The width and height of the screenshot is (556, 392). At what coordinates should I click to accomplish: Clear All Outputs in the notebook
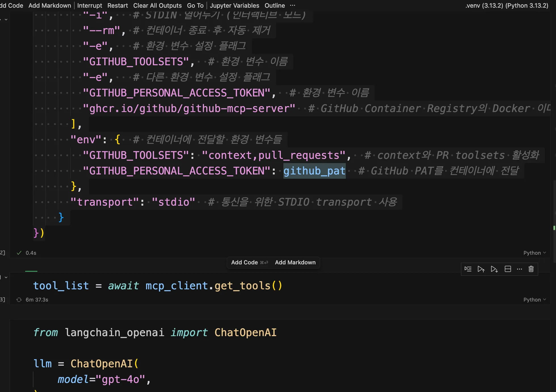[x=157, y=5]
